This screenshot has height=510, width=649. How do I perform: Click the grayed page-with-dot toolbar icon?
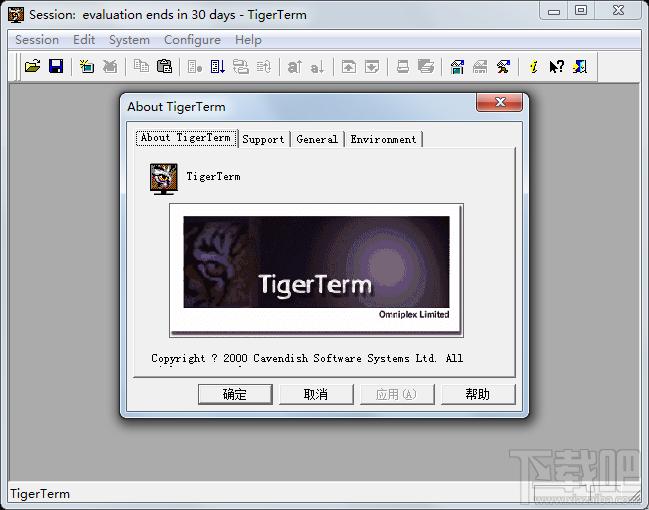point(195,66)
